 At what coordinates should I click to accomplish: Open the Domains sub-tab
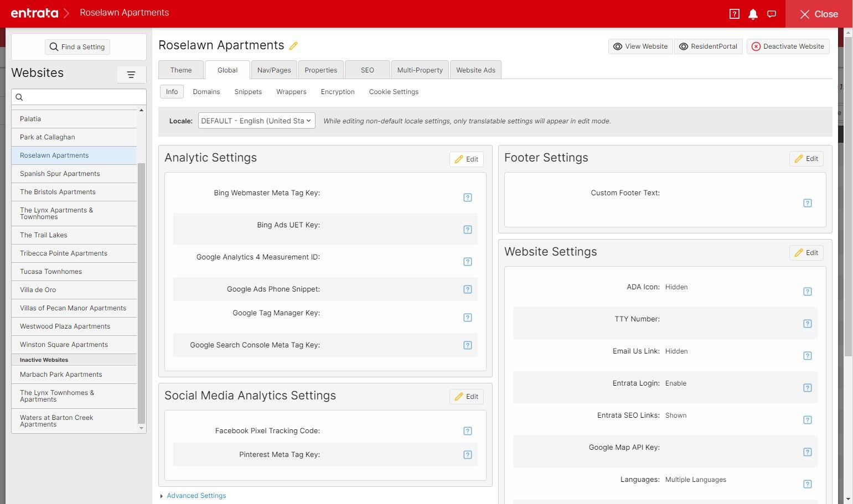[x=206, y=92]
